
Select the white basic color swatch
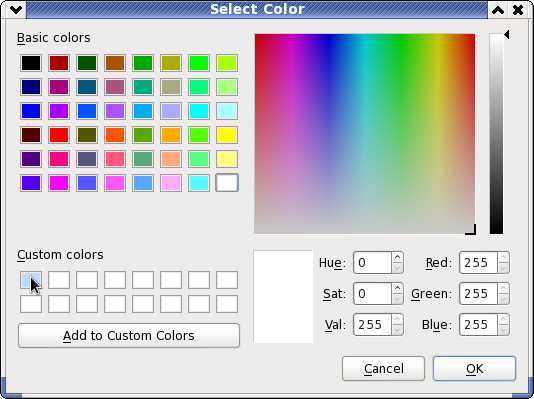coord(227,183)
